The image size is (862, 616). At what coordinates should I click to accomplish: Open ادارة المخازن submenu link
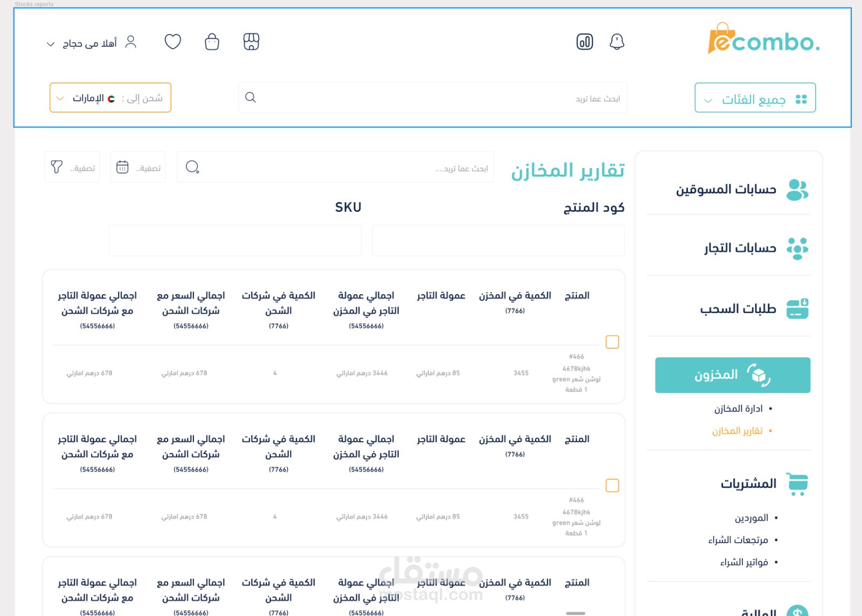click(x=739, y=409)
